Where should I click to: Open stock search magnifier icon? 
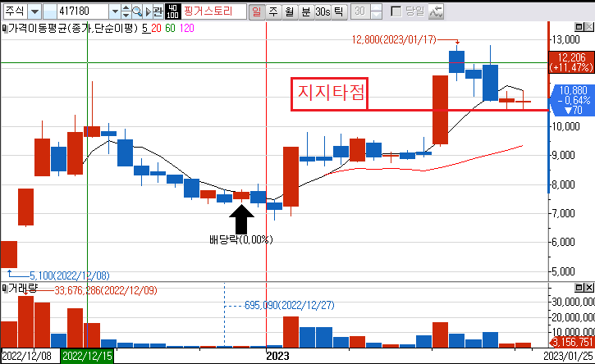pyautogui.click(x=137, y=11)
